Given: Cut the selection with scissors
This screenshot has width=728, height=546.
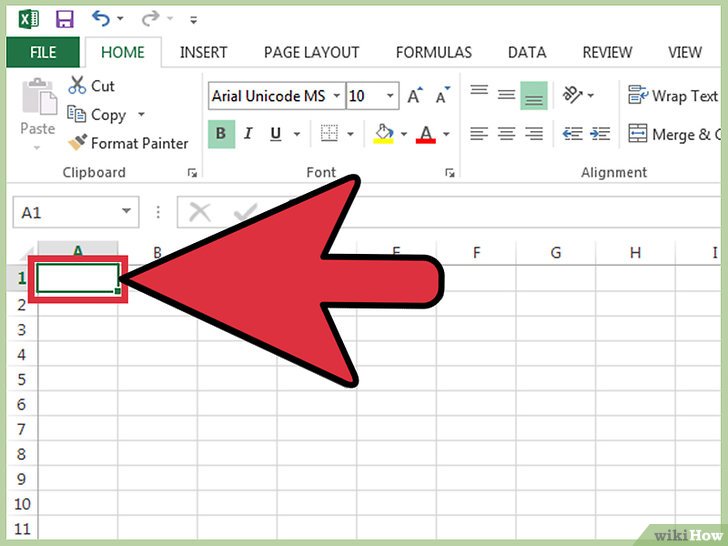Looking at the screenshot, I should point(91,86).
